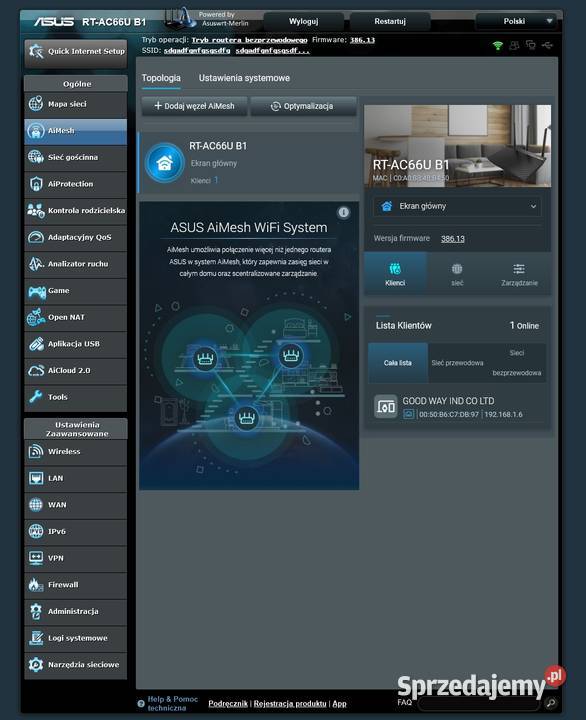
Task: Select the RT-AC66U B1 home node icon
Action: click(x=164, y=163)
